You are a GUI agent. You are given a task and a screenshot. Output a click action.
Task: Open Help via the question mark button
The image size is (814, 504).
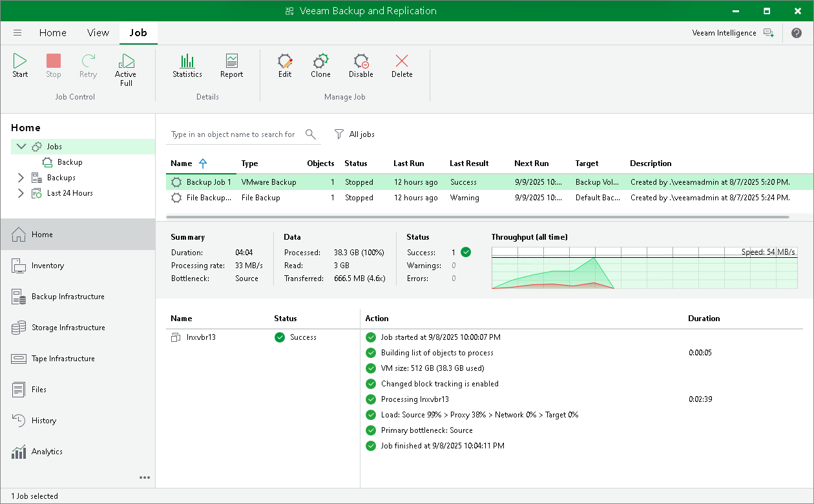(x=797, y=32)
